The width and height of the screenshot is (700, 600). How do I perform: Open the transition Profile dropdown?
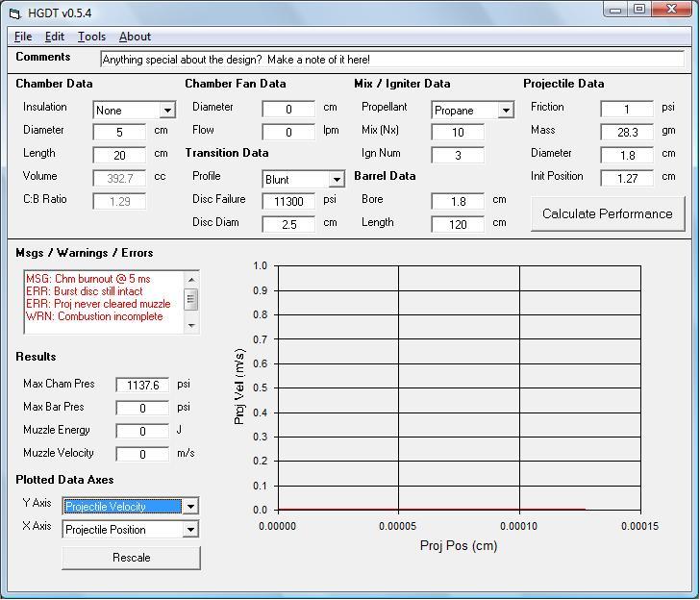pos(337,180)
